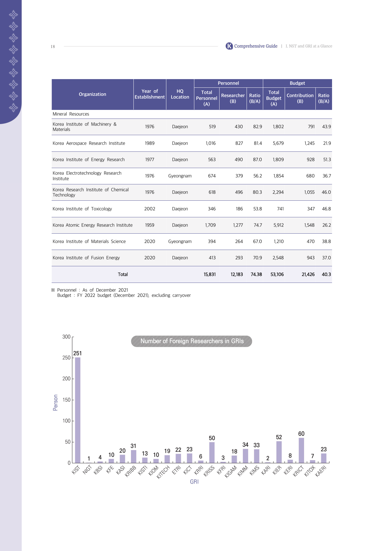Image resolution: width=392 pixels, height=551 pixels.
Task: Click total budget value 53,106
Action: (277, 274)
